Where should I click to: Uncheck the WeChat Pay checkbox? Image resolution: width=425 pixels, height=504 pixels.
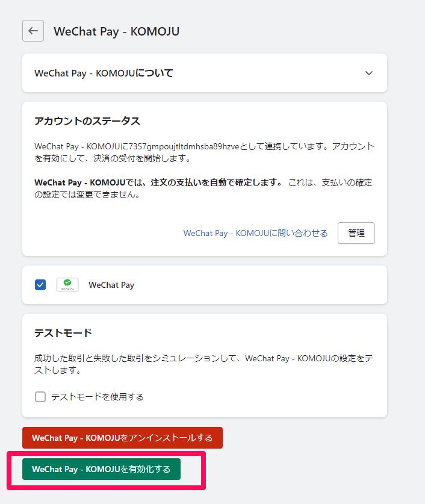click(40, 285)
